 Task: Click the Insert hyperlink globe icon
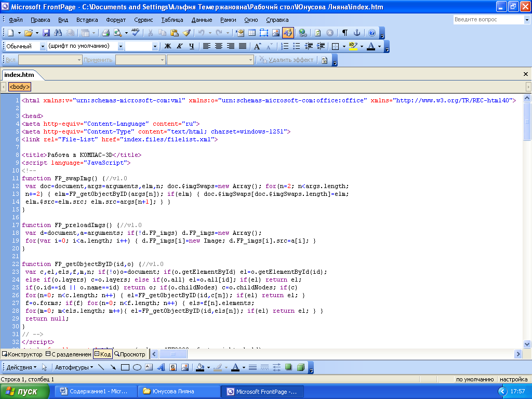point(303,33)
